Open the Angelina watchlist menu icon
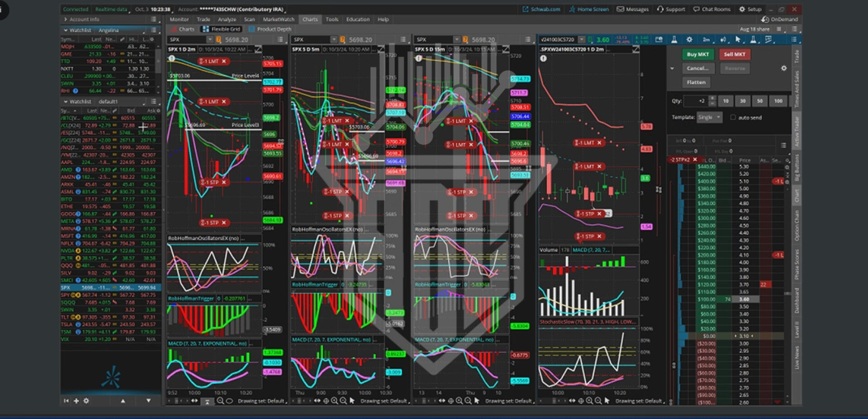This screenshot has width=868, height=419. (x=154, y=30)
